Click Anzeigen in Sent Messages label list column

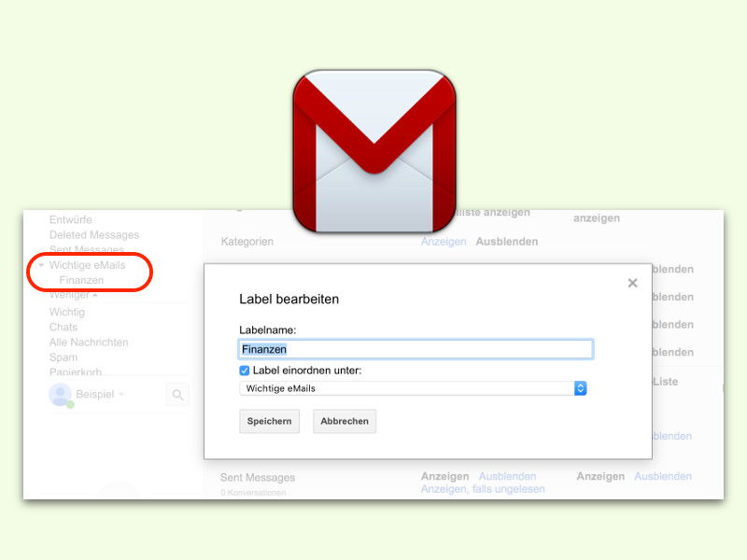[445, 476]
